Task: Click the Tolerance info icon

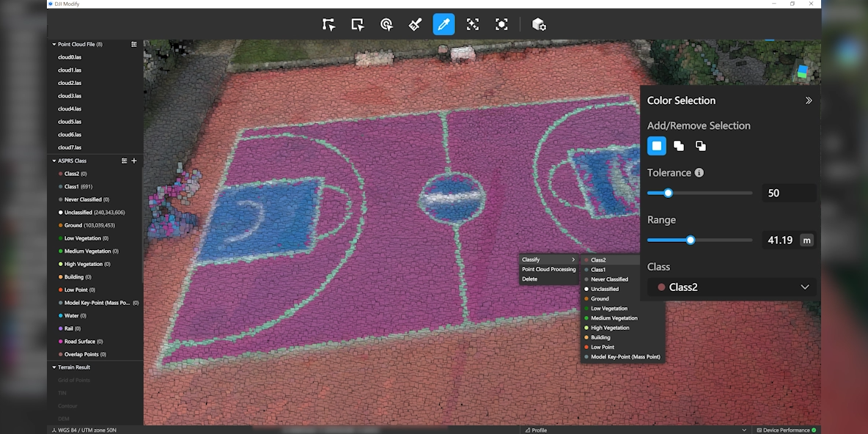Action: pos(699,173)
